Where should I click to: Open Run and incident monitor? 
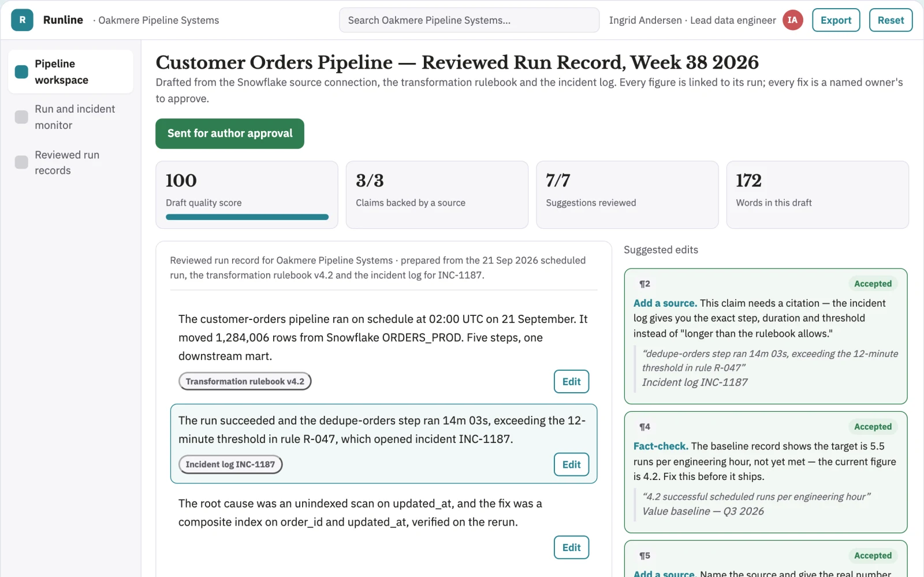click(x=70, y=117)
